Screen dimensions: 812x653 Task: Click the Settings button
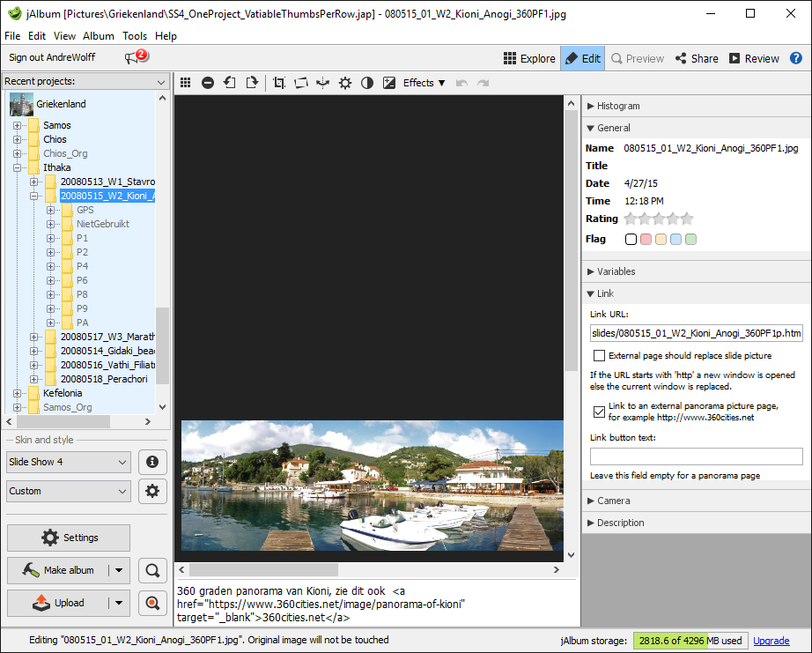(x=69, y=538)
